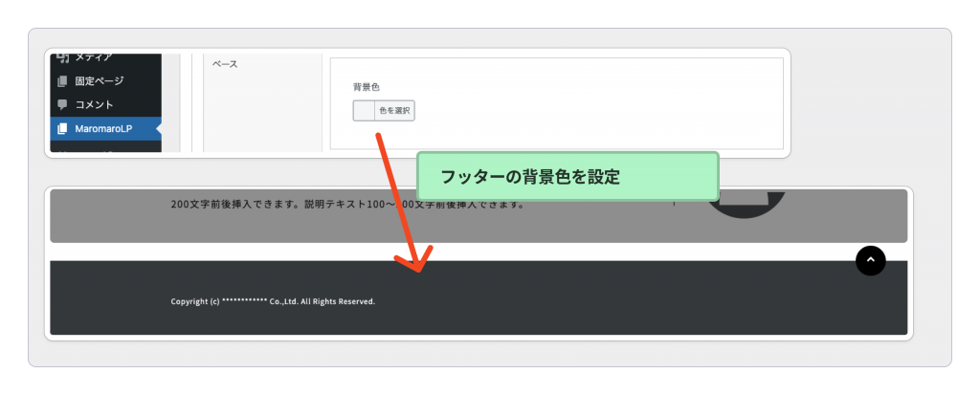This screenshot has width=980, height=395.
Task: Open the コメント menu item
Action: tap(95, 104)
